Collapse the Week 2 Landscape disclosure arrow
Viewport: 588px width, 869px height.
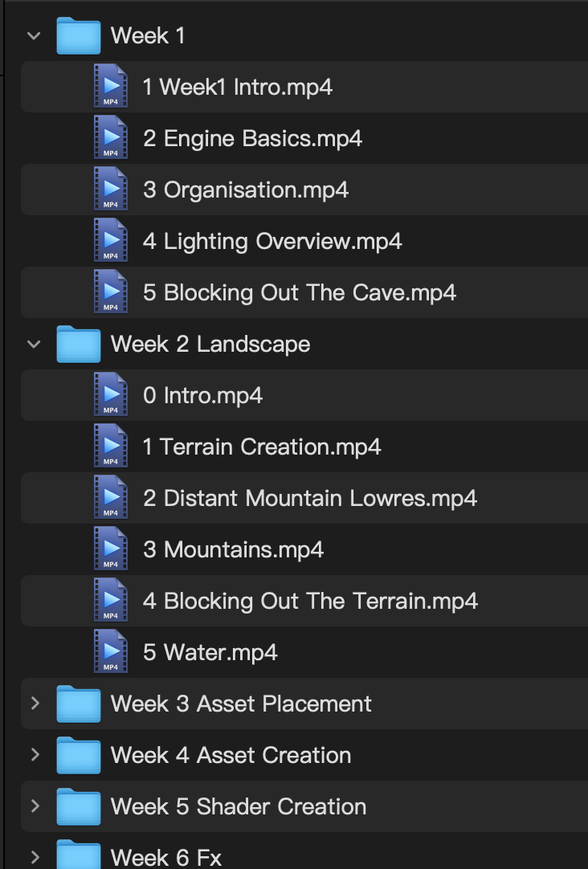point(34,344)
